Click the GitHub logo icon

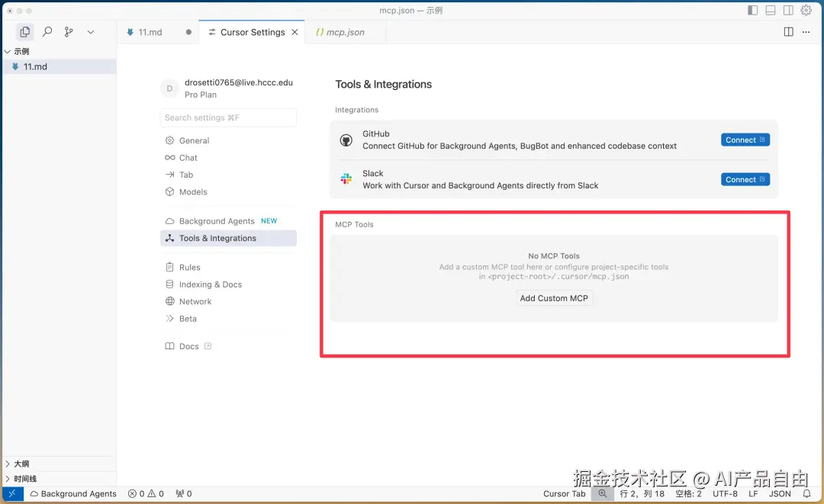coord(346,140)
